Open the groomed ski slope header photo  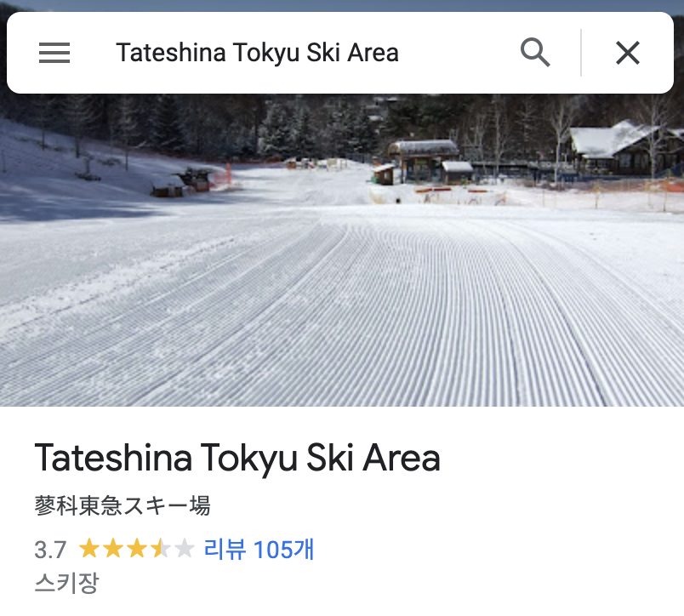pyautogui.click(x=342, y=249)
